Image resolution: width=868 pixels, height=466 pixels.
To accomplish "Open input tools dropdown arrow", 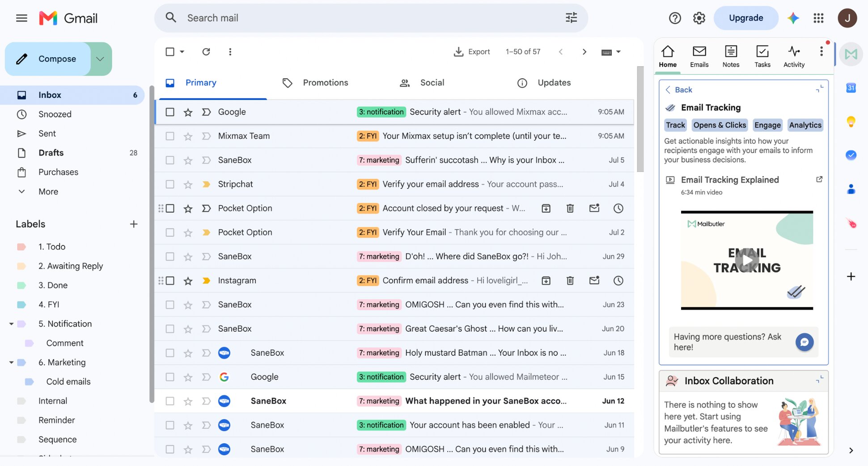I will [x=618, y=52].
